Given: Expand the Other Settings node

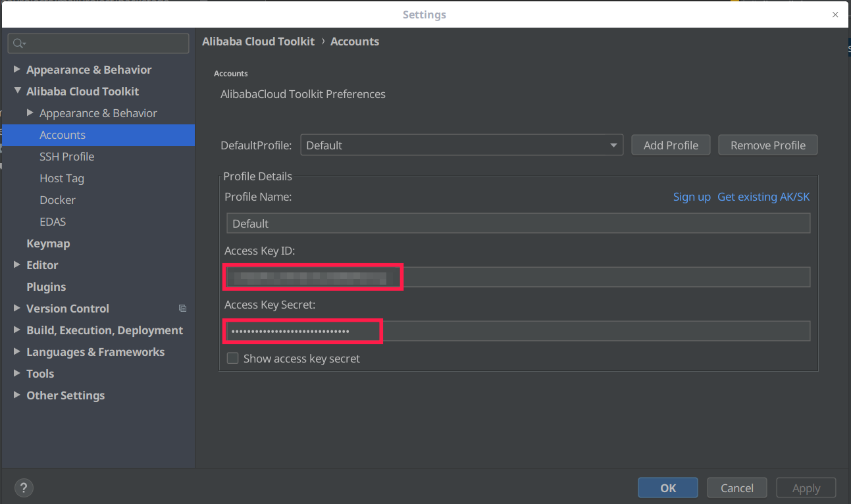Looking at the screenshot, I should tap(17, 395).
